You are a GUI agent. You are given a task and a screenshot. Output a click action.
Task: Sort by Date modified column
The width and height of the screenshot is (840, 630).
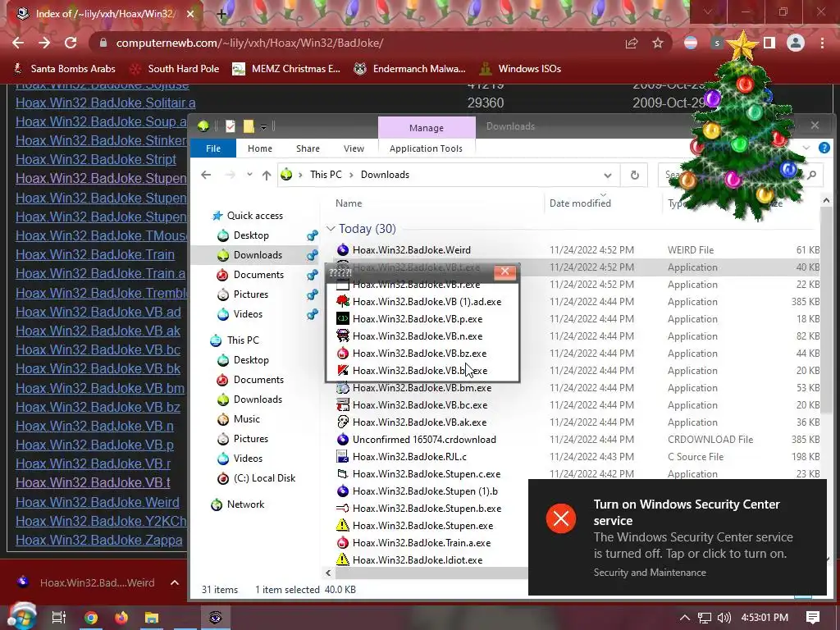click(x=580, y=203)
